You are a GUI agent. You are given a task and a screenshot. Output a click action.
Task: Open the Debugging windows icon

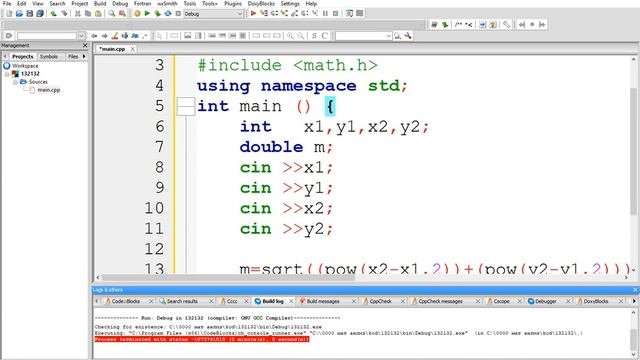pyautogui.click(x=349, y=13)
